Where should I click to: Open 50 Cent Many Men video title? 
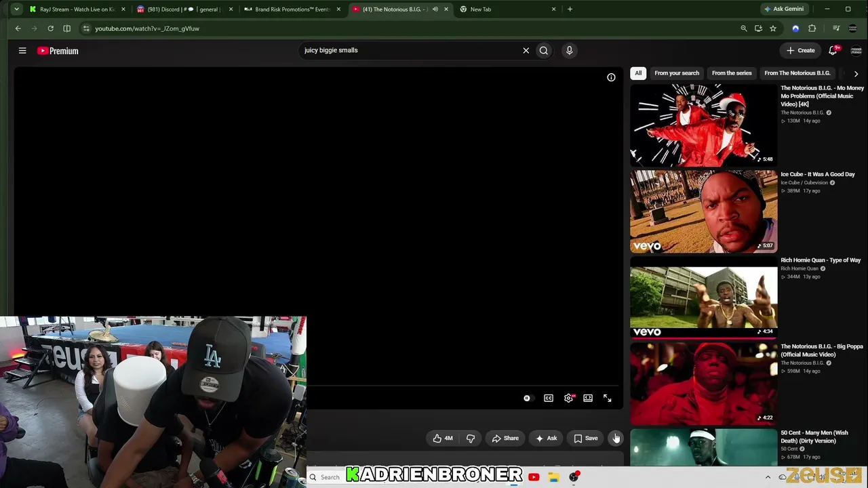tap(814, 436)
